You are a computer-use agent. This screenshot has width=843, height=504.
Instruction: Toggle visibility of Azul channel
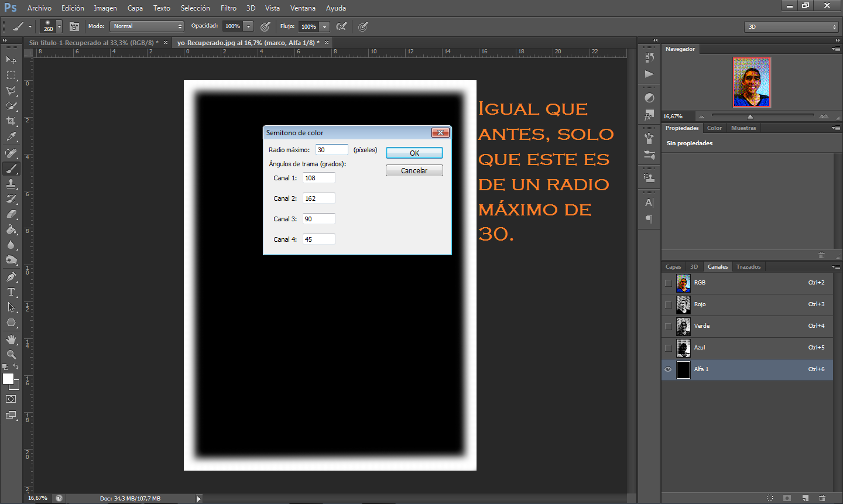point(668,348)
